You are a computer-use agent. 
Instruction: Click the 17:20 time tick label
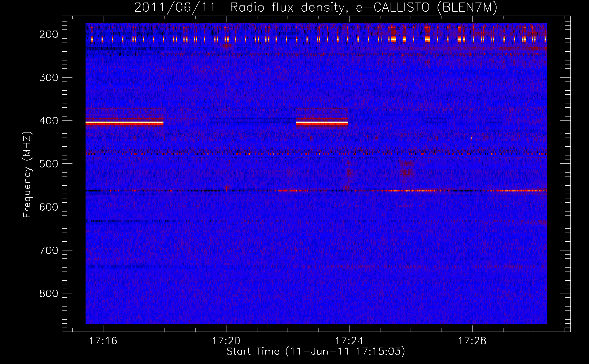point(226,341)
